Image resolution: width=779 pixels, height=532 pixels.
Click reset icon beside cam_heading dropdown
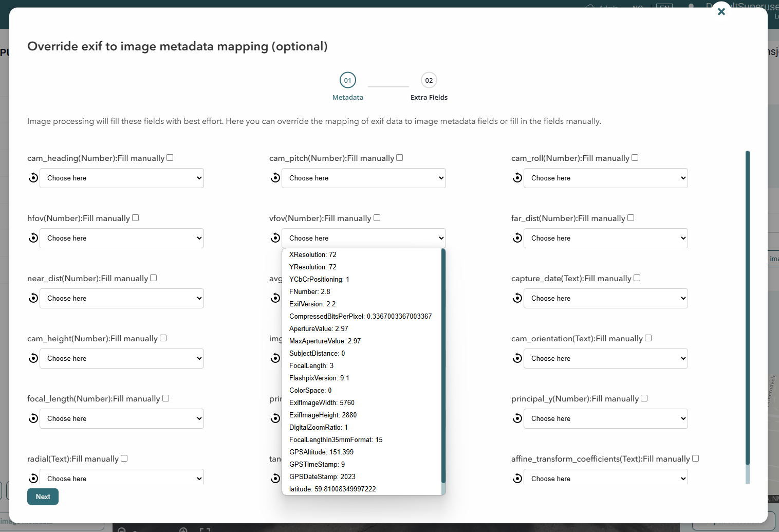click(33, 178)
